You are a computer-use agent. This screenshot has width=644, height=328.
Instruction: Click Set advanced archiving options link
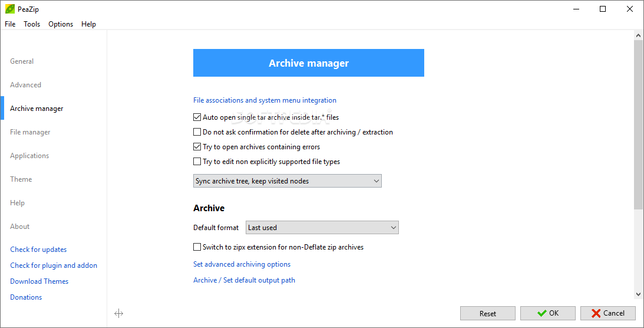coord(242,264)
